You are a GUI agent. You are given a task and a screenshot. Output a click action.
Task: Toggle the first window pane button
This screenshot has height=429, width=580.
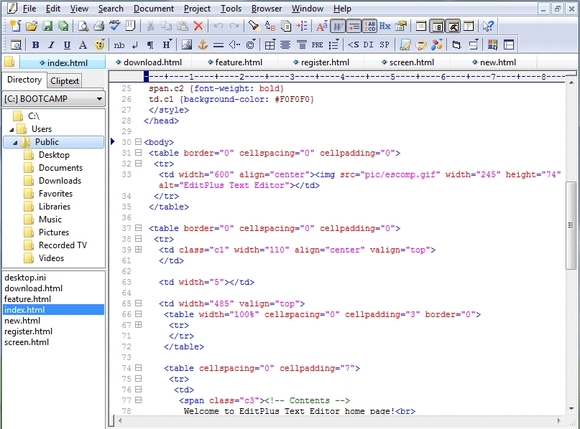tap(421, 26)
